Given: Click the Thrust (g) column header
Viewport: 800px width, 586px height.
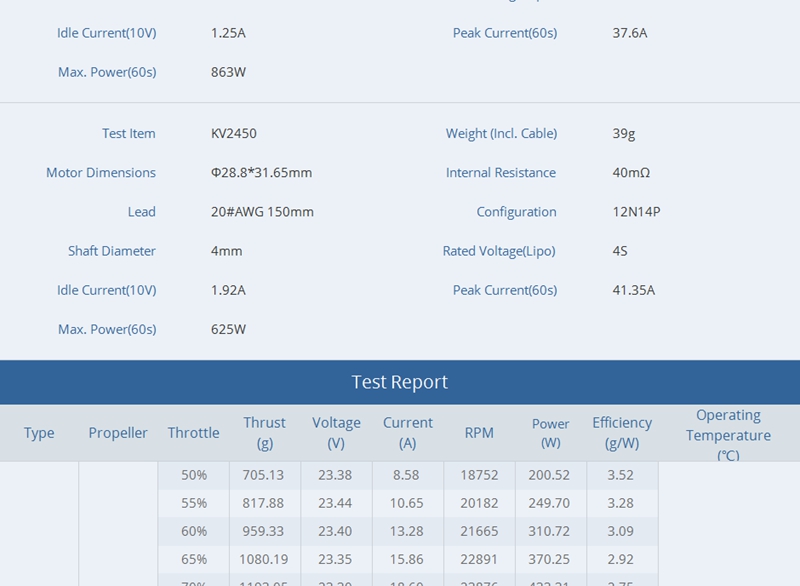Looking at the screenshot, I should (264, 433).
